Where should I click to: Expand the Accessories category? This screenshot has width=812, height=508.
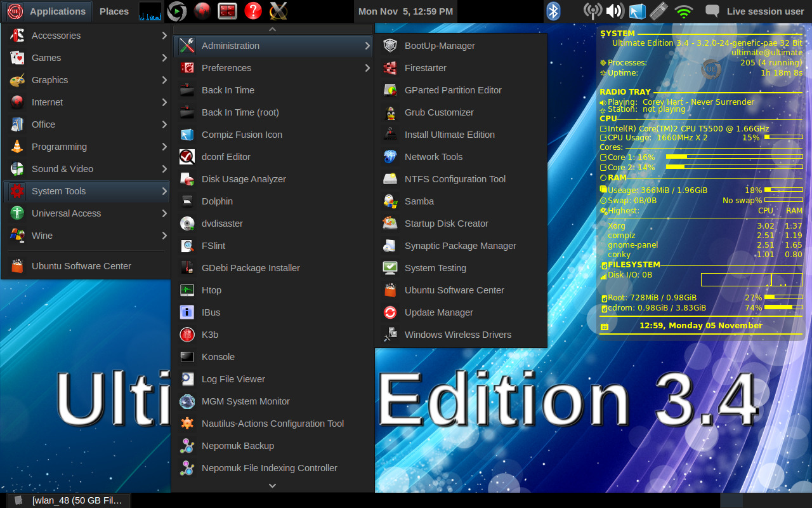coord(86,36)
